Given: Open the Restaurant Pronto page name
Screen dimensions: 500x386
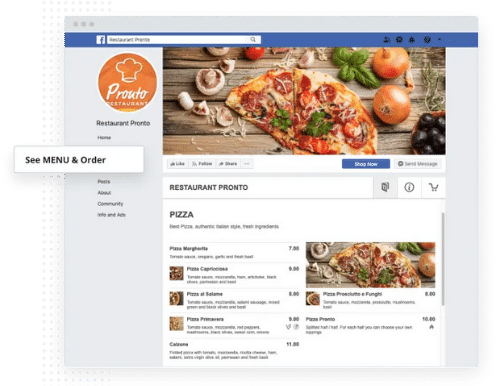Looking at the screenshot, I should (123, 123).
